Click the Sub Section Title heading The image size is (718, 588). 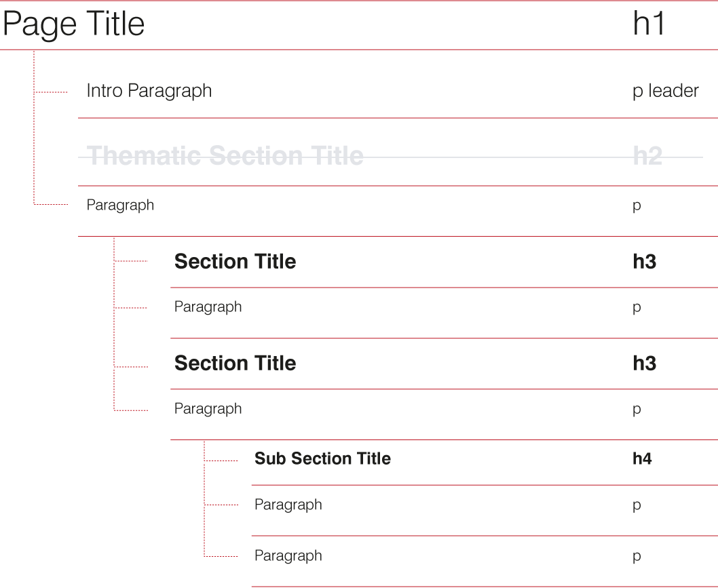322,459
